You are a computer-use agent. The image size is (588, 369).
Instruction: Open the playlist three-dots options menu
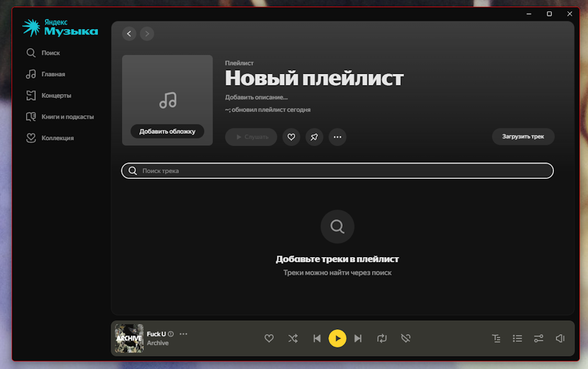[337, 137]
